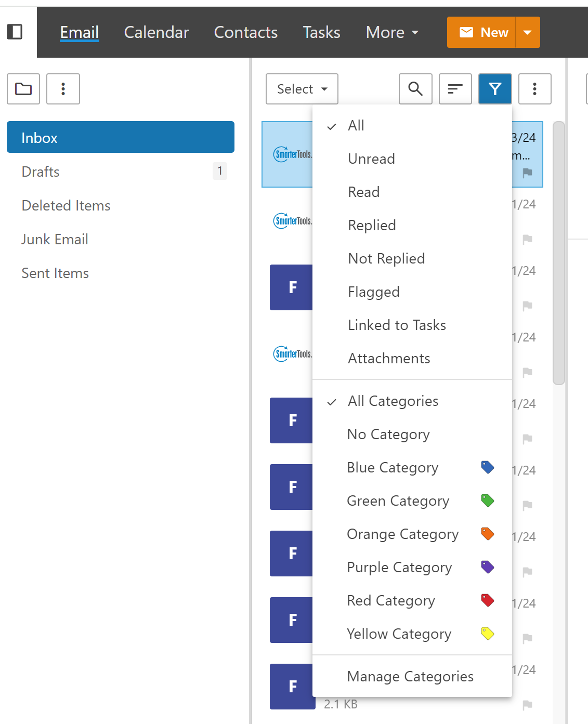Click the blue filter funnel icon

pyautogui.click(x=495, y=89)
